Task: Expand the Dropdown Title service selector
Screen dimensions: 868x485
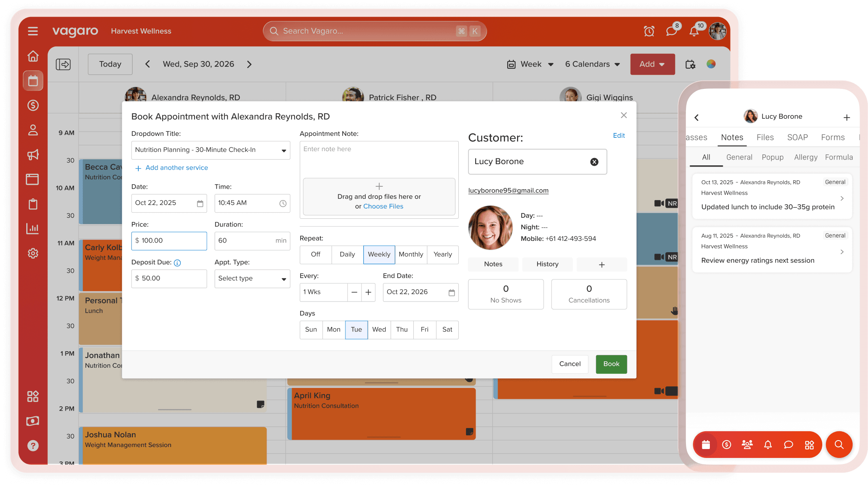Action: (x=211, y=150)
